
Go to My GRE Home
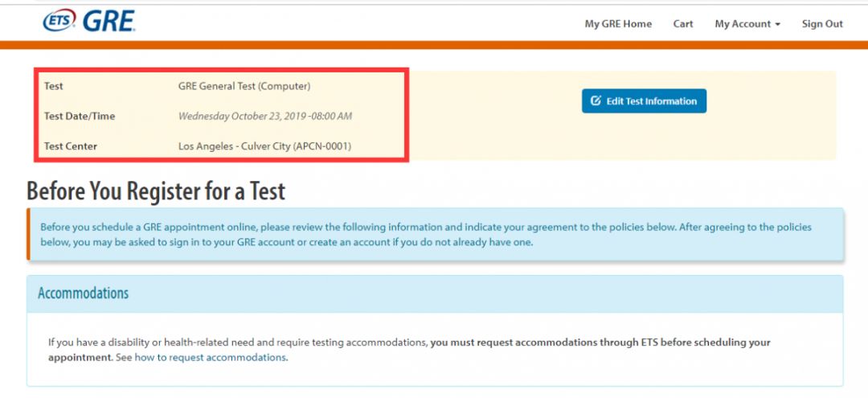click(618, 24)
